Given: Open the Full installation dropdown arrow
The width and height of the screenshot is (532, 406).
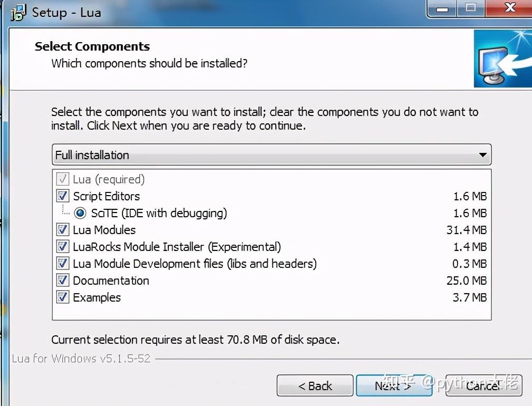Looking at the screenshot, I should (x=482, y=155).
